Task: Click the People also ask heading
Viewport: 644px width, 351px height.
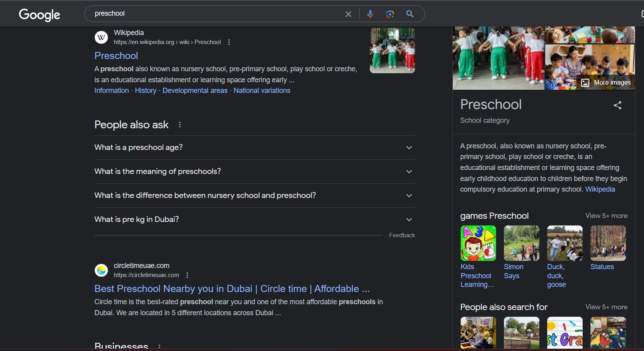Action: pyautogui.click(x=131, y=125)
